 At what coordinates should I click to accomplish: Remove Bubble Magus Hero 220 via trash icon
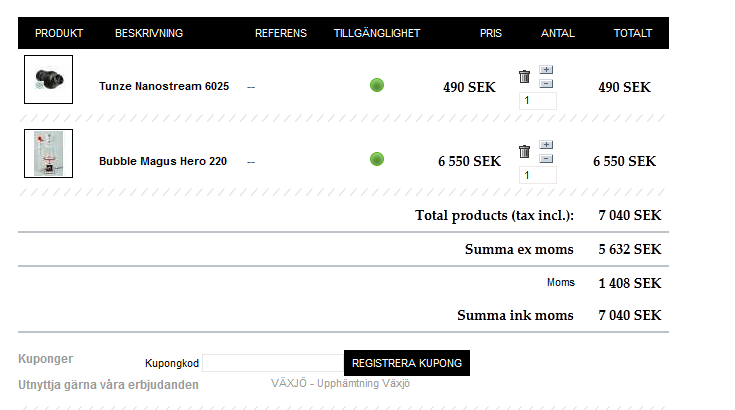pos(524,152)
